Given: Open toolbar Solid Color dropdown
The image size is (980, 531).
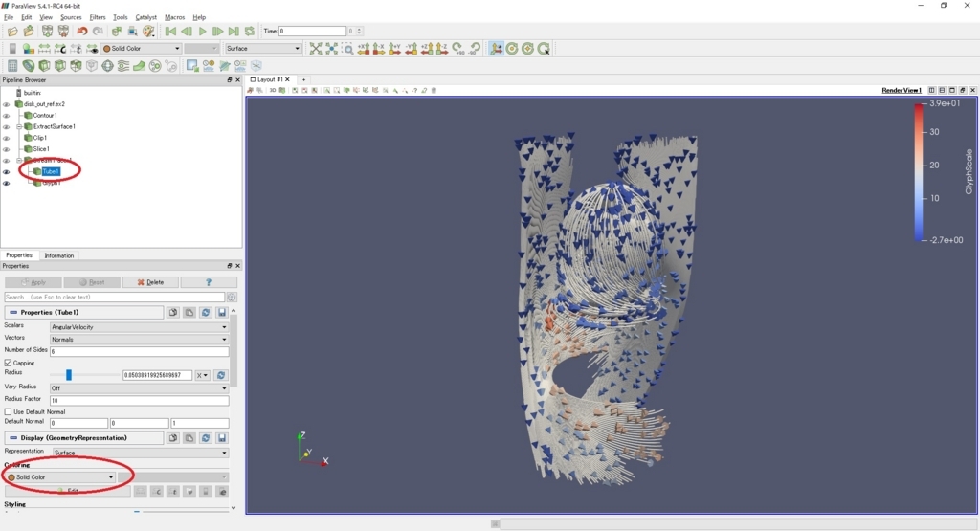Looking at the screenshot, I should click(142, 48).
